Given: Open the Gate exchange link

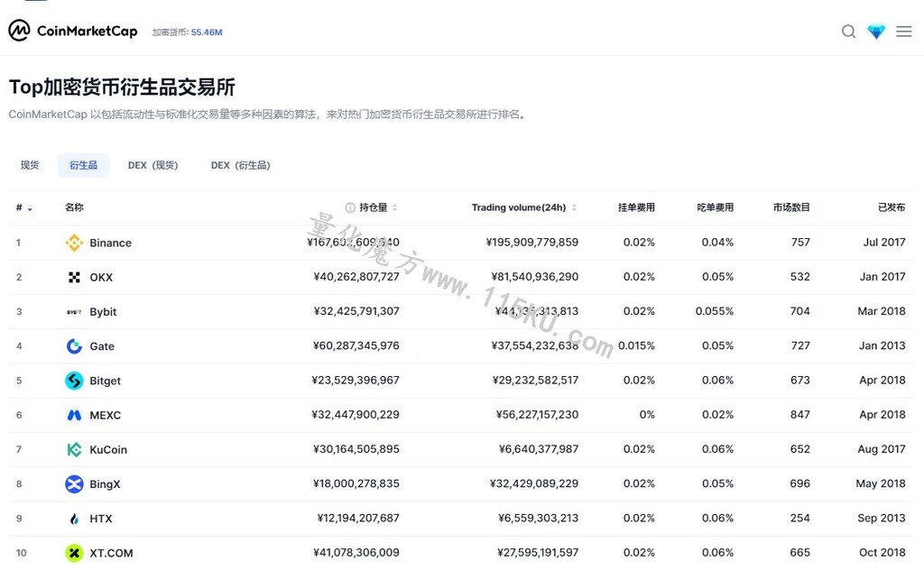Looking at the screenshot, I should [102, 346].
